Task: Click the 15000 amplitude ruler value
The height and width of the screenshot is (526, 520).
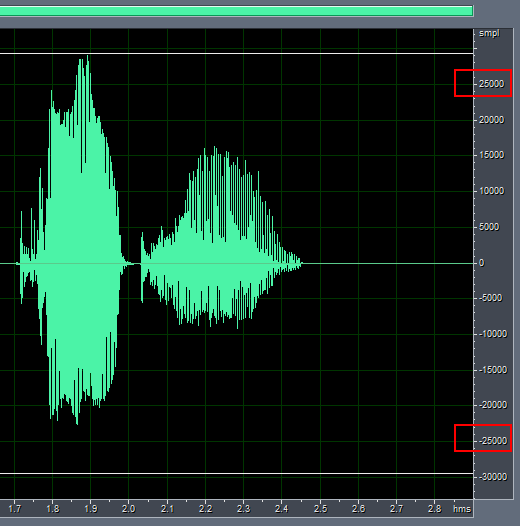Action: pyautogui.click(x=491, y=155)
